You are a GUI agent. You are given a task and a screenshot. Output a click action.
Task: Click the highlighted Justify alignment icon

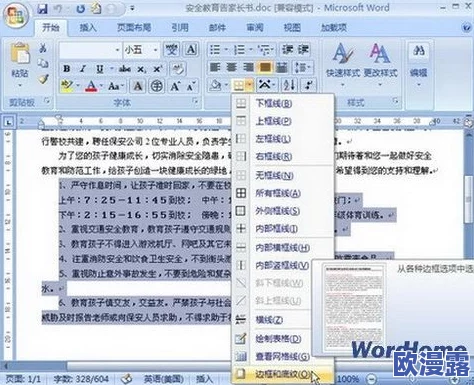click(x=265, y=68)
